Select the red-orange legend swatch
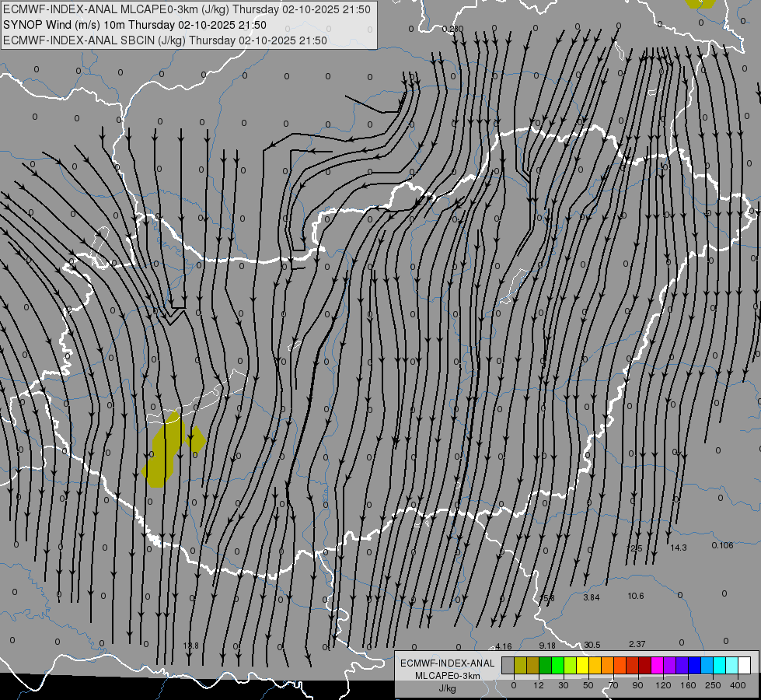Viewport: 761px width, 700px height. click(620, 666)
